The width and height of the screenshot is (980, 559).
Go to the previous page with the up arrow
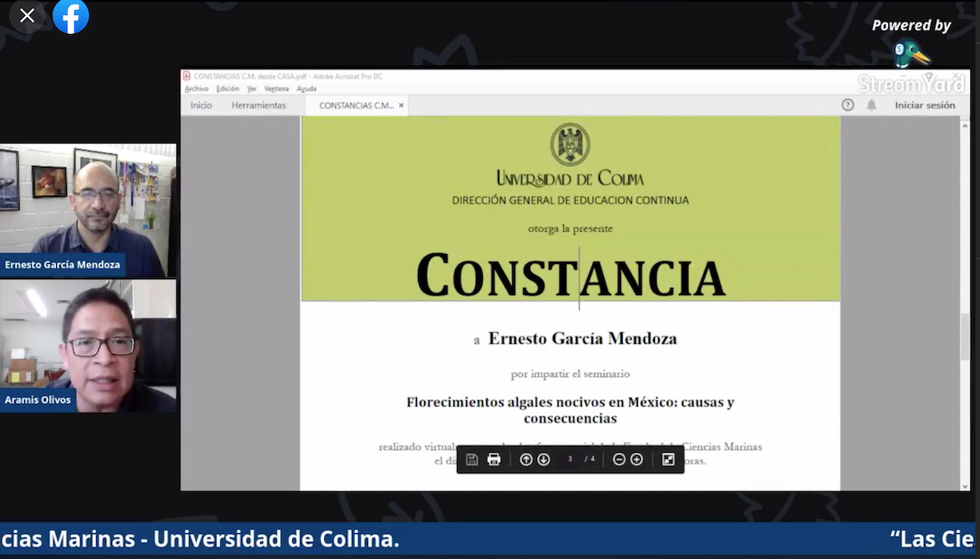[x=527, y=459]
